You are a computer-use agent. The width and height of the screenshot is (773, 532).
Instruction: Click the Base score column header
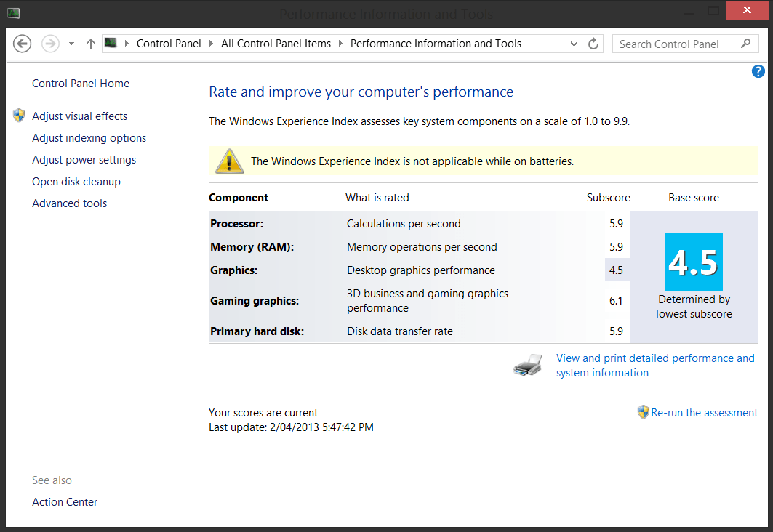[694, 198]
